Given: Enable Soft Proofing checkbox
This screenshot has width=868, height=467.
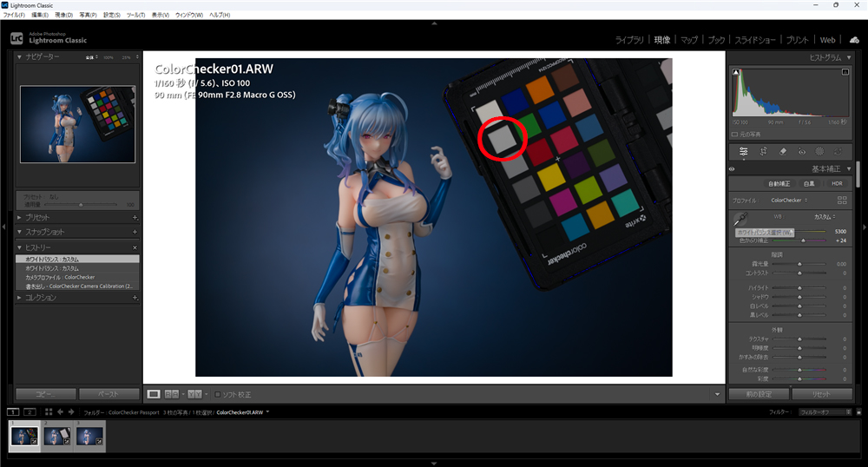Looking at the screenshot, I should pos(218,394).
